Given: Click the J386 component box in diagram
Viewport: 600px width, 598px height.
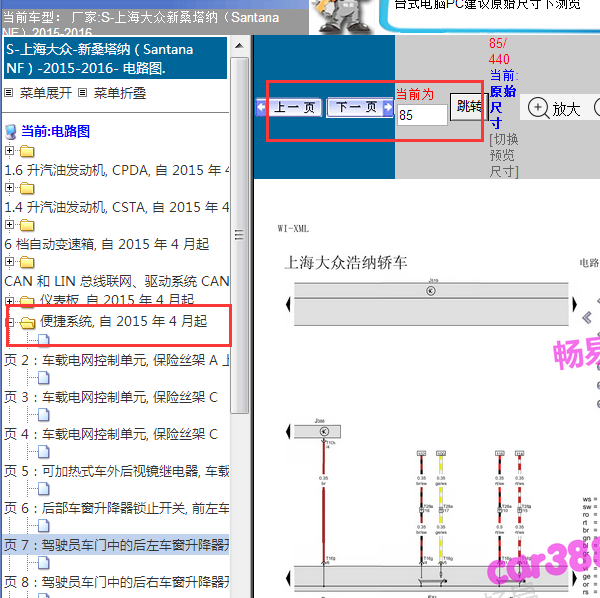Looking at the screenshot, I should 317,432.
